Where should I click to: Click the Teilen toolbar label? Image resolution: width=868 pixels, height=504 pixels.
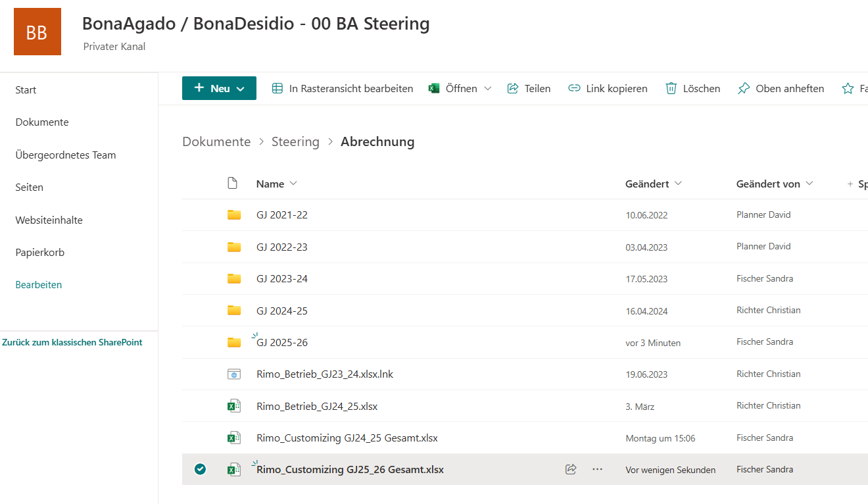tap(537, 88)
